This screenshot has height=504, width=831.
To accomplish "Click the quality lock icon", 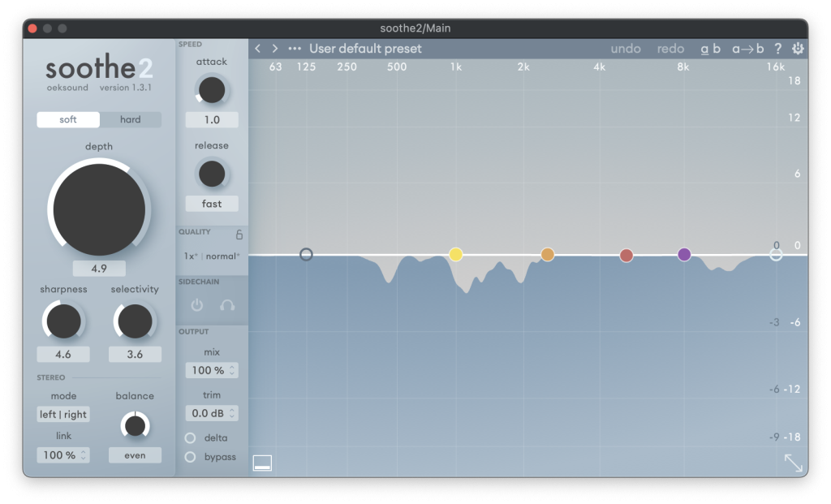I will [239, 235].
